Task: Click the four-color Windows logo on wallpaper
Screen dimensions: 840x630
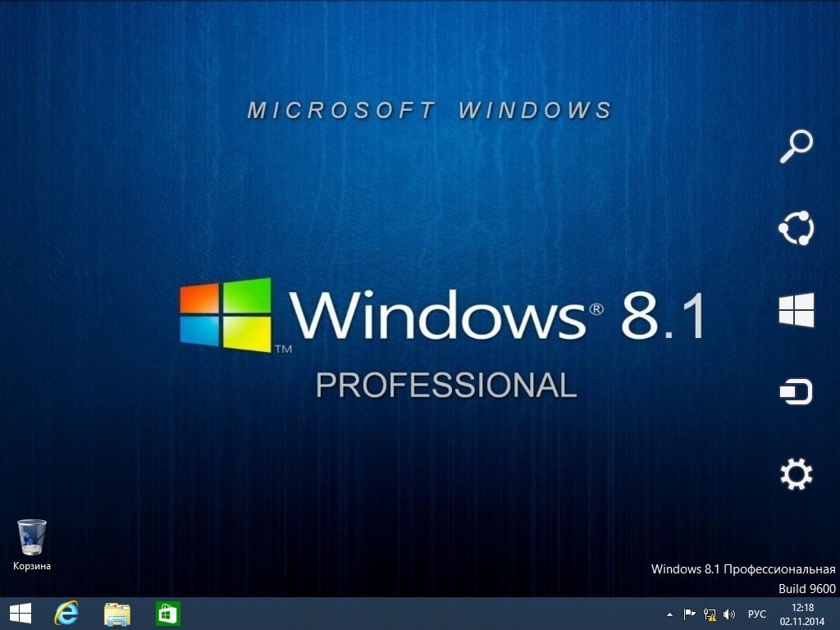Action: tap(226, 315)
